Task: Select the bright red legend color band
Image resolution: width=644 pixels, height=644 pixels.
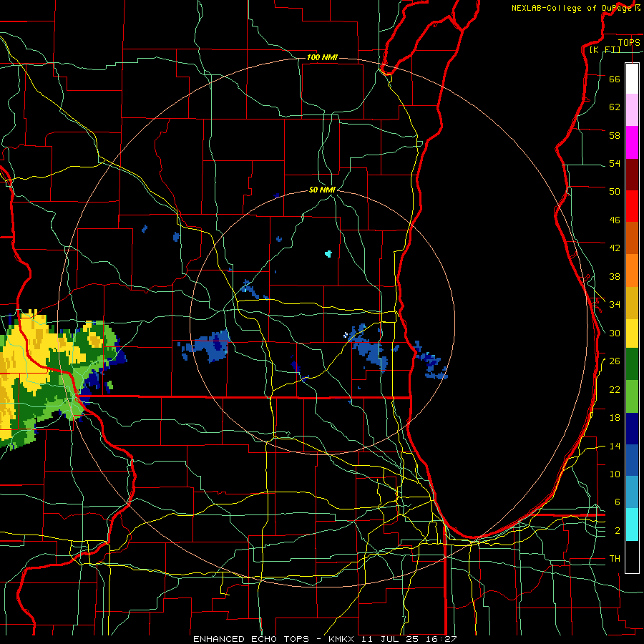Action: (632, 206)
